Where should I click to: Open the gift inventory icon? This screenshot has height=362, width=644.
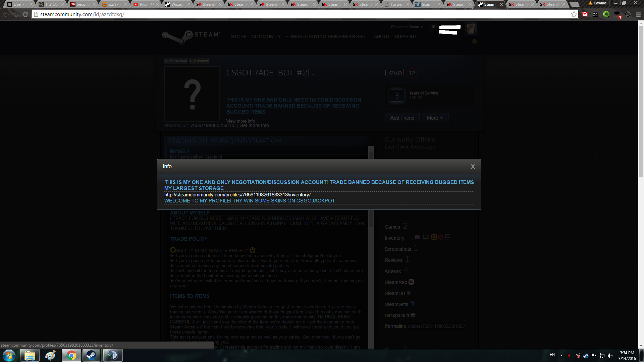pos(417,237)
